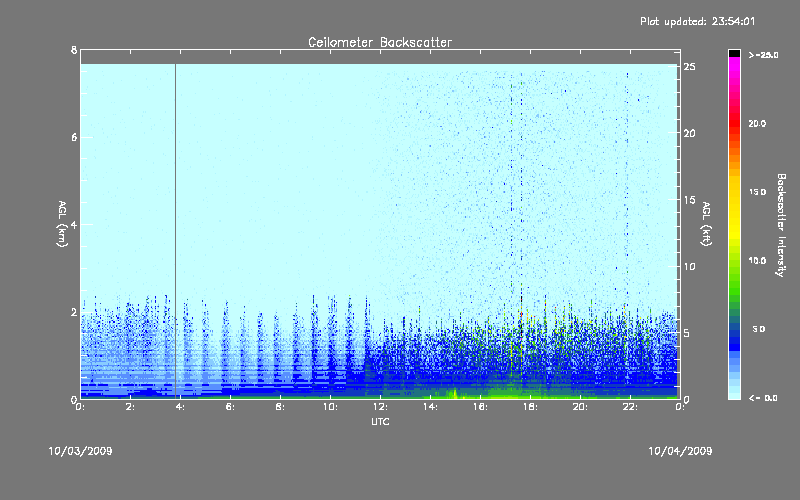Click the vertical gray line near 4 UTC
The width and height of the screenshot is (800, 500).
click(x=176, y=231)
